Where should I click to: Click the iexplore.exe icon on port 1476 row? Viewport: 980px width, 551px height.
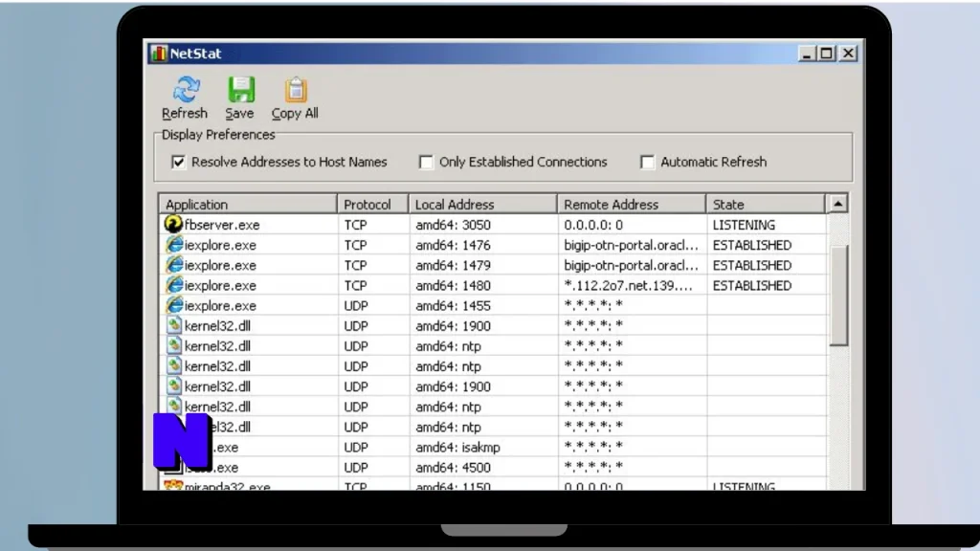[x=174, y=244]
